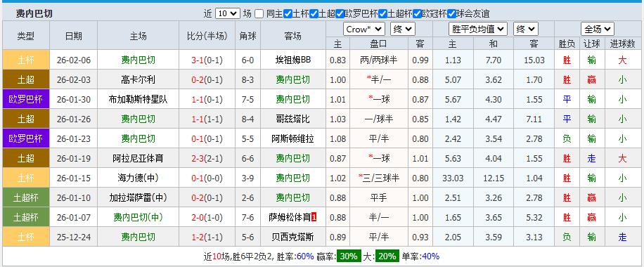Click the 1-2(1-1) score on 25-12-24
The width and height of the screenshot is (644, 267).
[207, 237]
